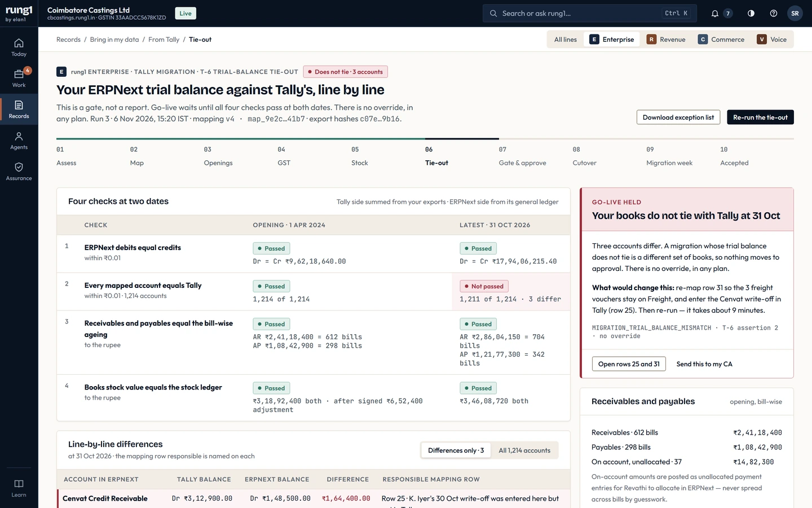Switch to the Revenue line tab
The image size is (812, 508).
tap(667, 40)
